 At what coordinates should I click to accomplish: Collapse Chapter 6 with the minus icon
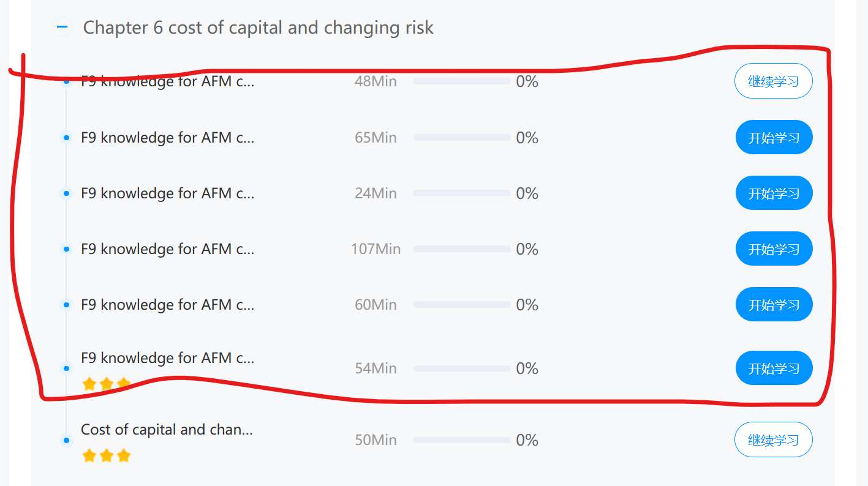62,27
